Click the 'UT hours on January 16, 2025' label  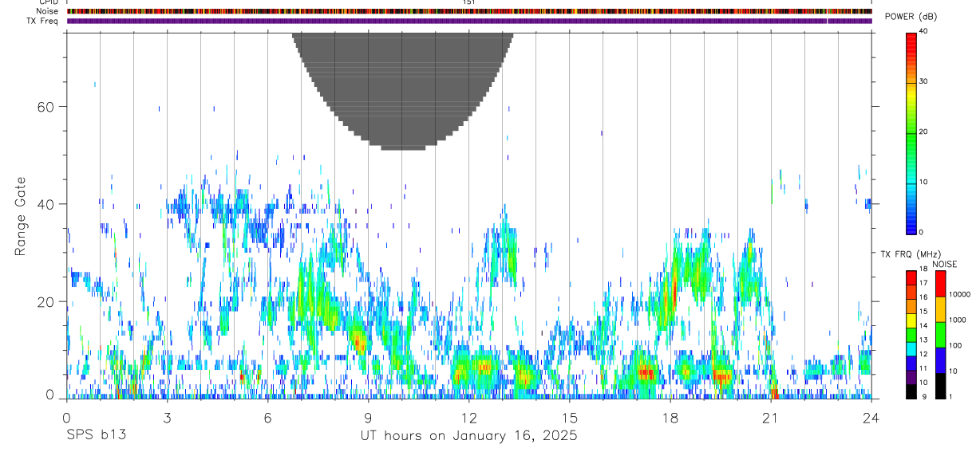(468, 436)
